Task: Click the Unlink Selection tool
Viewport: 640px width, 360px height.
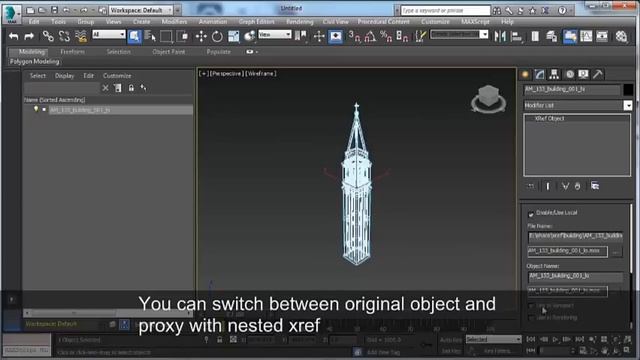Action: (x=64, y=36)
